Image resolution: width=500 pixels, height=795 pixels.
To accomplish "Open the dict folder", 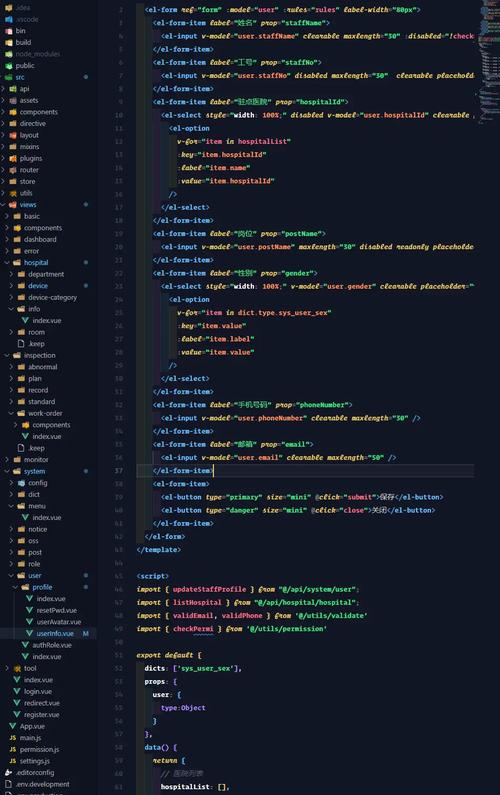I will click(x=34, y=494).
